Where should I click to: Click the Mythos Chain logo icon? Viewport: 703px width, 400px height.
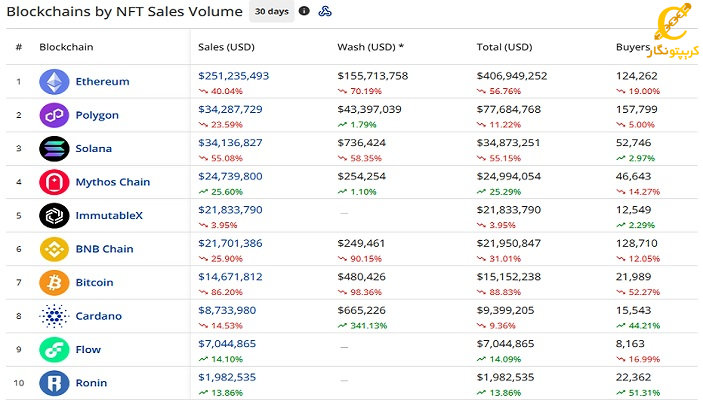[x=54, y=182]
